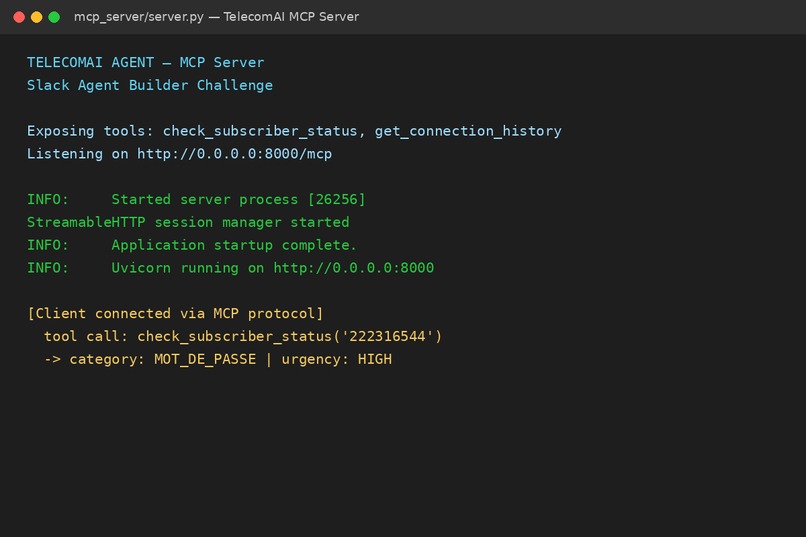
Task: Click the 'tool call: check_subscriber_status('222316544')' line
Action: click(243, 337)
